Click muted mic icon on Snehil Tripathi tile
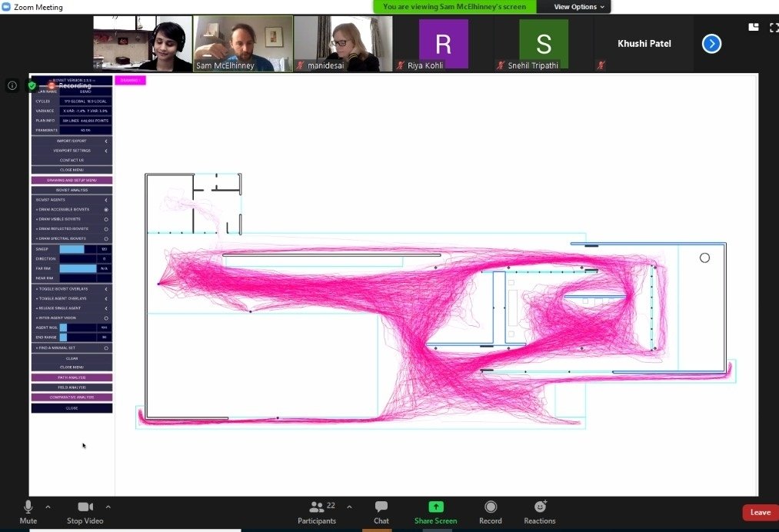The width and height of the screenshot is (779, 532). pos(501,65)
